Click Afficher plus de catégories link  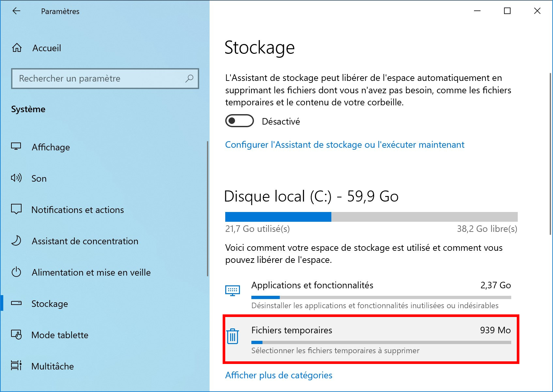pos(279,375)
